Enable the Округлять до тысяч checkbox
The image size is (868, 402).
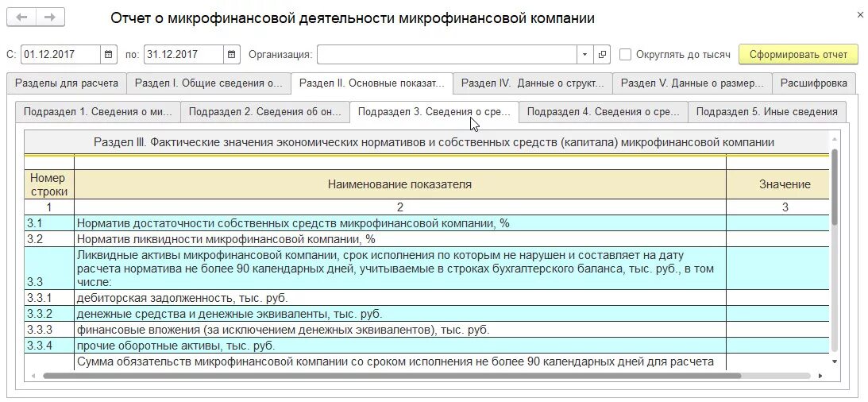(625, 54)
